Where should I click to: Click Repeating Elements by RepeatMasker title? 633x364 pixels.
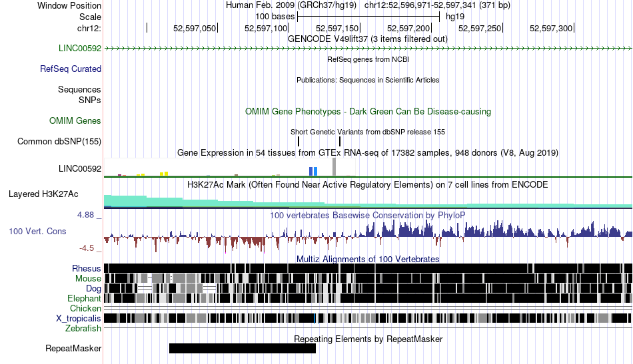tap(368, 339)
